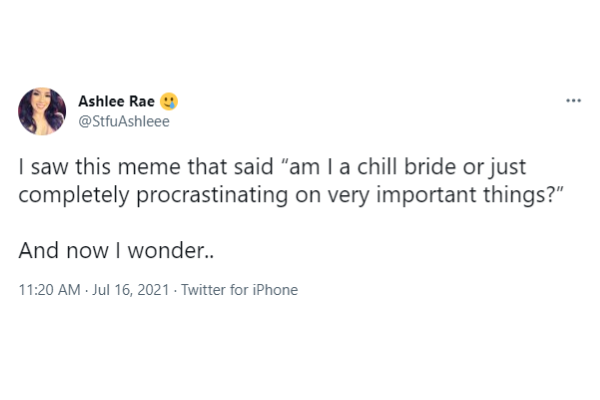Click the word "iPhone" in the source label
The height and width of the screenshot is (400, 600).
(274, 290)
